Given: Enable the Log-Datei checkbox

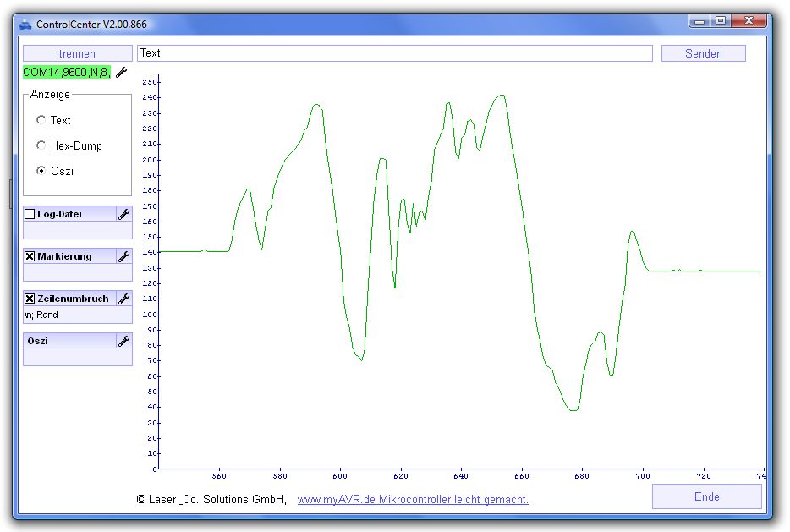Looking at the screenshot, I should click(30, 214).
